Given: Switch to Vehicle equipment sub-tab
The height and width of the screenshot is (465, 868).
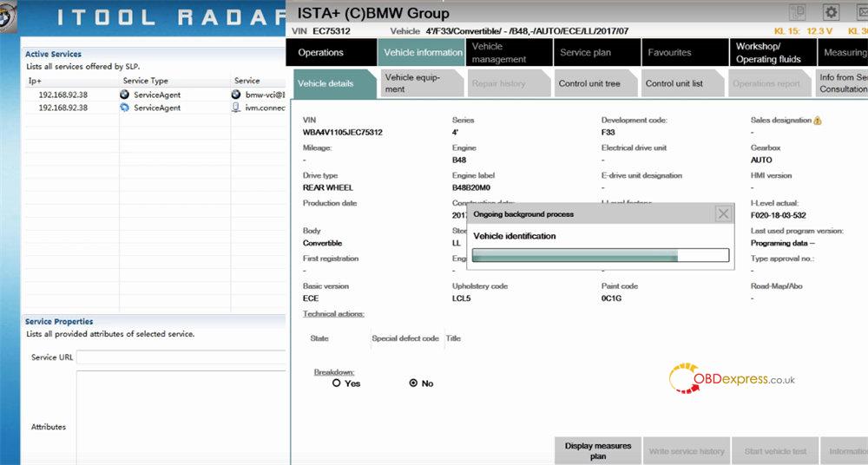Looking at the screenshot, I should (421, 83).
